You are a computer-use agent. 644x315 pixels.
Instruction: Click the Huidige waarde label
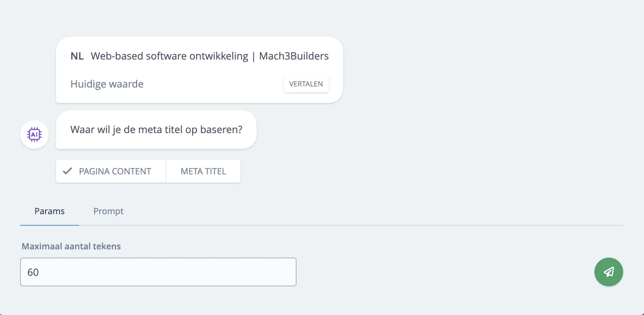[x=107, y=84]
